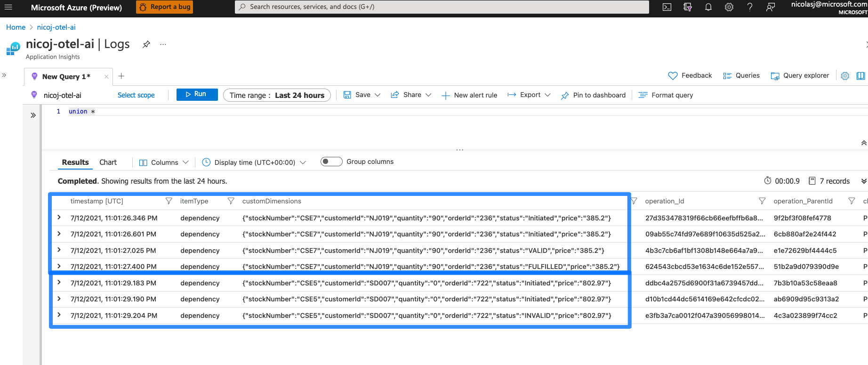Open Cloud Shell from the top bar

[x=667, y=7]
